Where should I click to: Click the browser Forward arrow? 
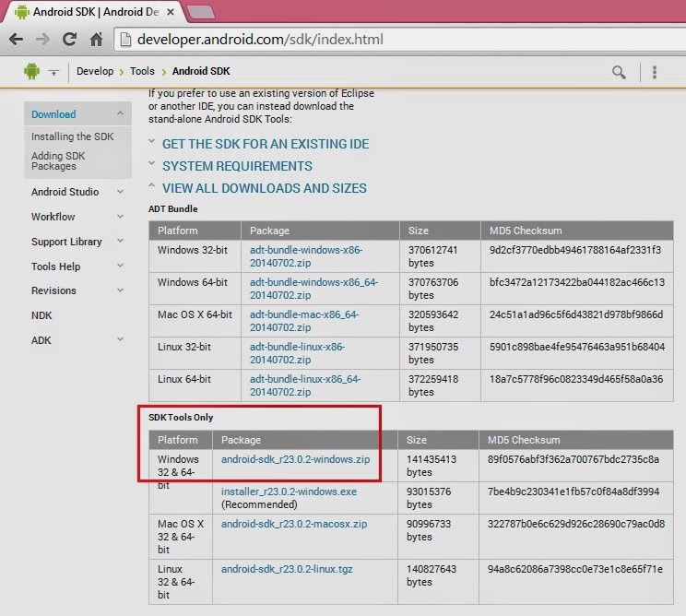tap(42, 40)
